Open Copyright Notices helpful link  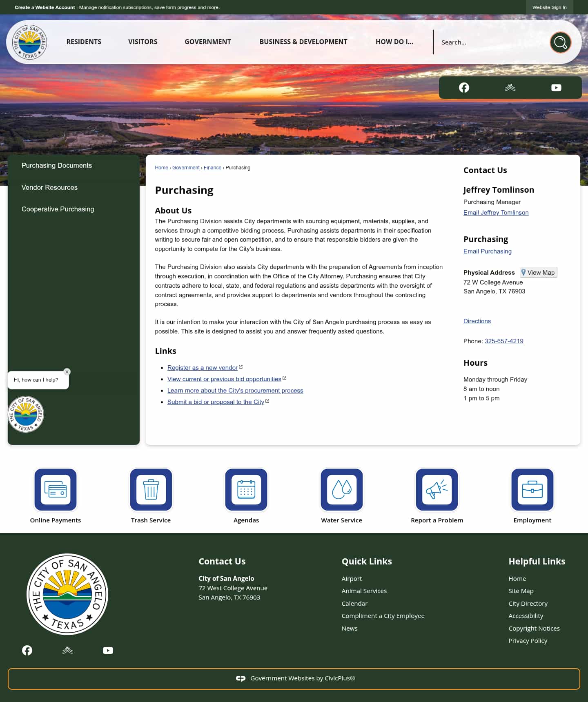point(534,629)
